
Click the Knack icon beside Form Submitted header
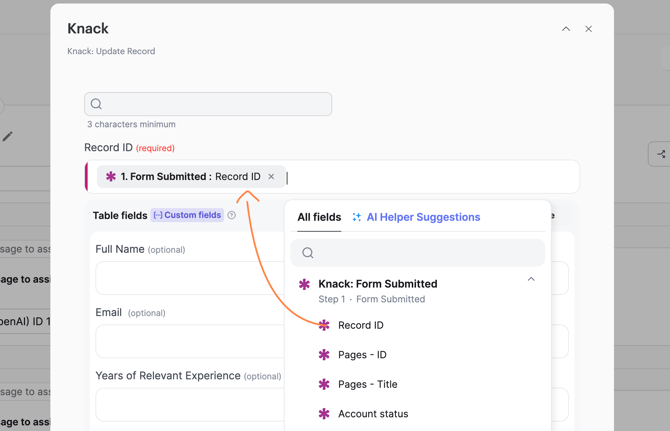pos(305,284)
